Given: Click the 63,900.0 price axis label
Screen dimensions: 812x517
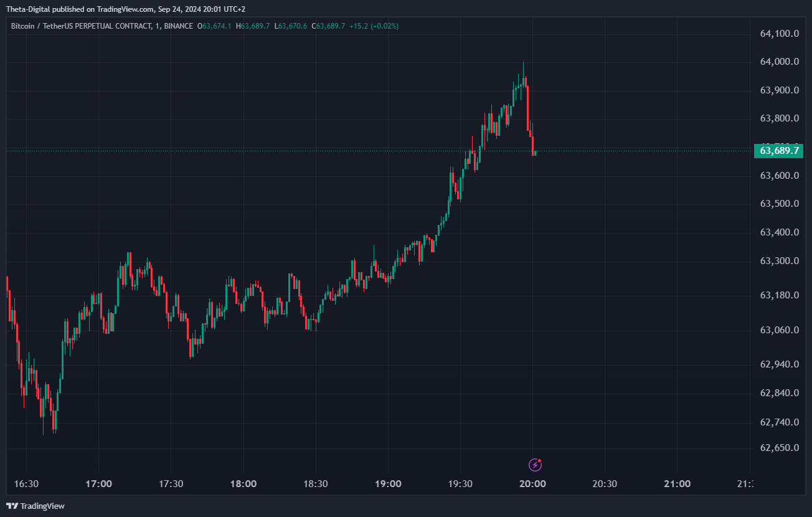Looking at the screenshot, I should point(780,90).
